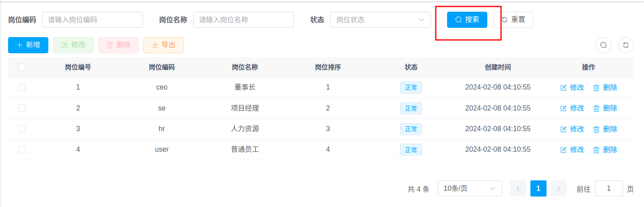Click the circular refresh table icon
Screen dimensions: 644x207
click(x=625, y=45)
